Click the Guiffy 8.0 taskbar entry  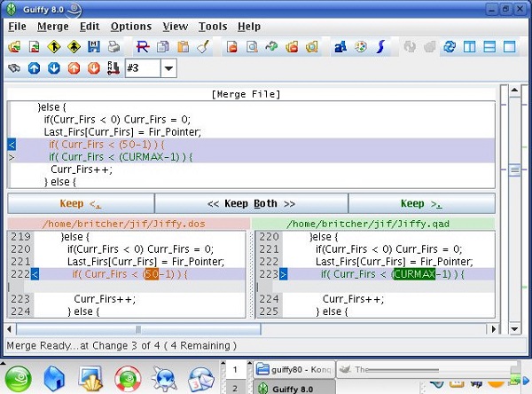click(294, 388)
